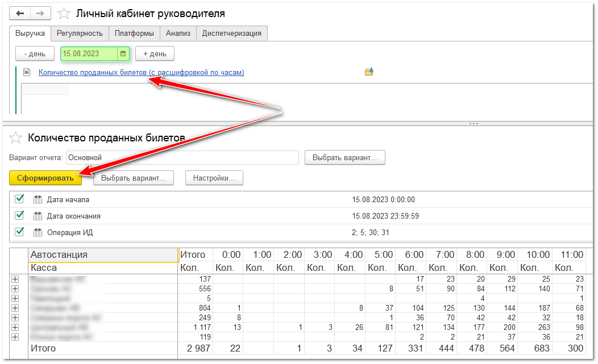This screenshot has height=364, width=598.
Task: Click the Дата начала parameter icon
Action: pos(38,200)
